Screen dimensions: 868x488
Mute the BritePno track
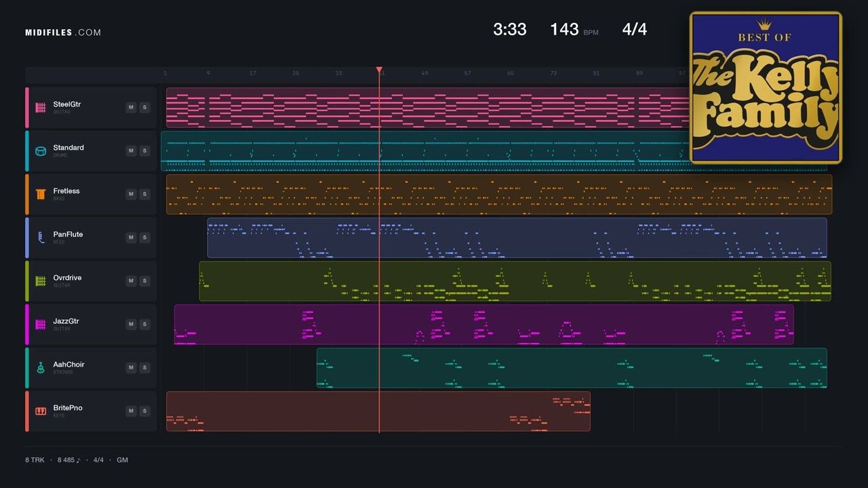click(x=131, y=411)
